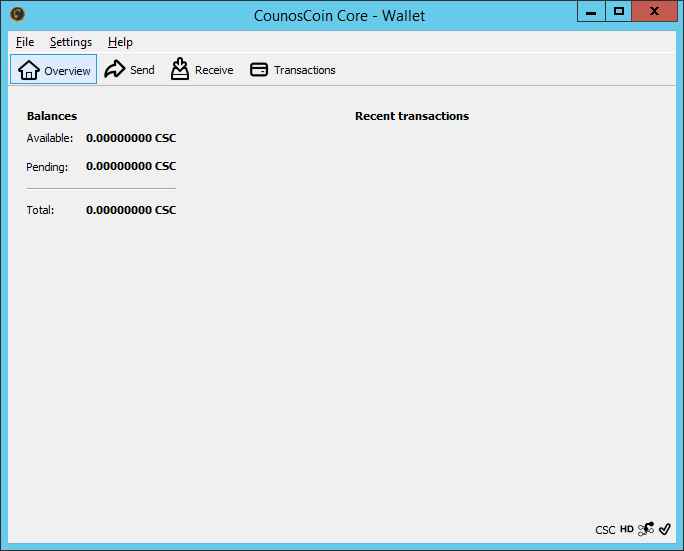
Task: Select the Available balance value
Action: pyautogui.click(x=131, y=138)
